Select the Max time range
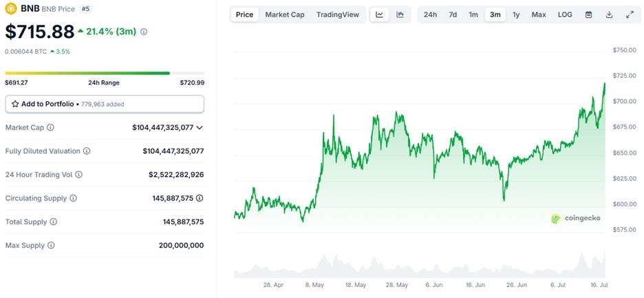 pos(539,14)
